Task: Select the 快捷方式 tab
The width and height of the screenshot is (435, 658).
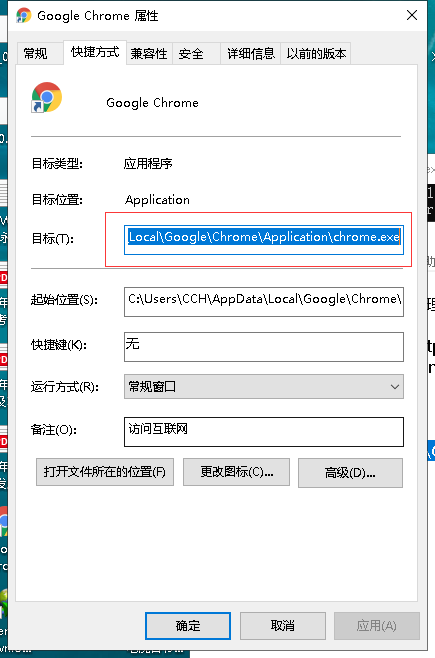Action: [95, 52]
